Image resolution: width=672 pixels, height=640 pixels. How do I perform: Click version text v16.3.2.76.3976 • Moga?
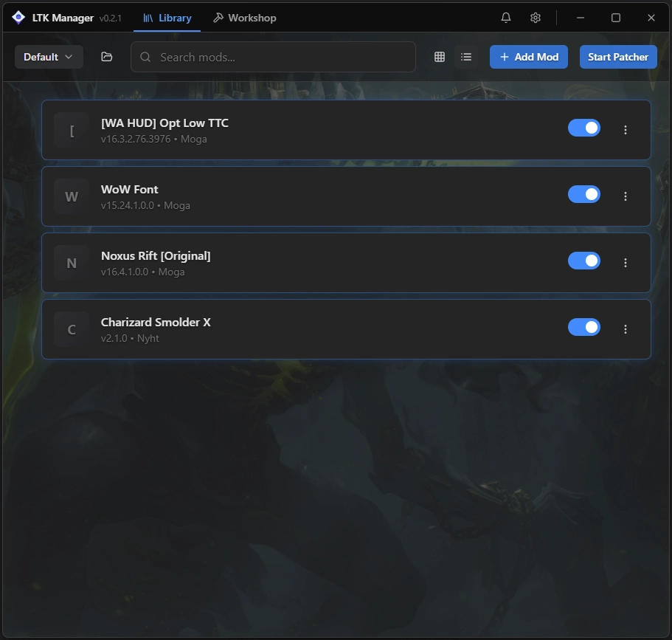pos(154,139)
